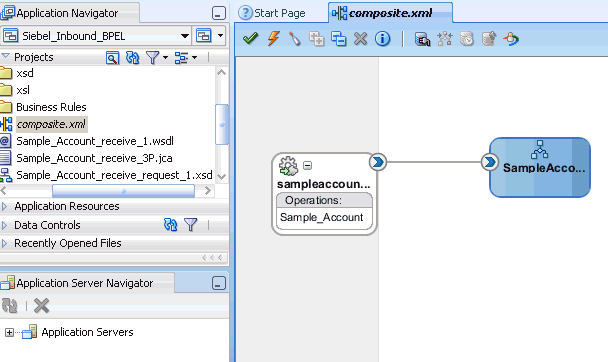Open the navigator display options dropdown arrow
Screen dimensions: 608x362
[194, 58]
